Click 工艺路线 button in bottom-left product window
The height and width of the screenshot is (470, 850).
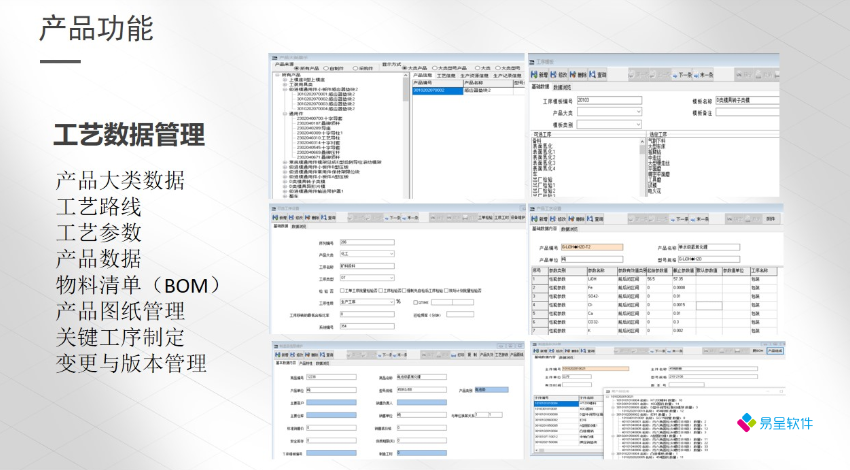click(502, 355)
